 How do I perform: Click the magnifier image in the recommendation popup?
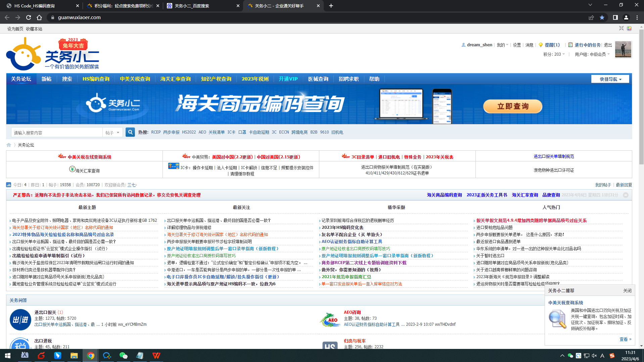pos(558,319)
